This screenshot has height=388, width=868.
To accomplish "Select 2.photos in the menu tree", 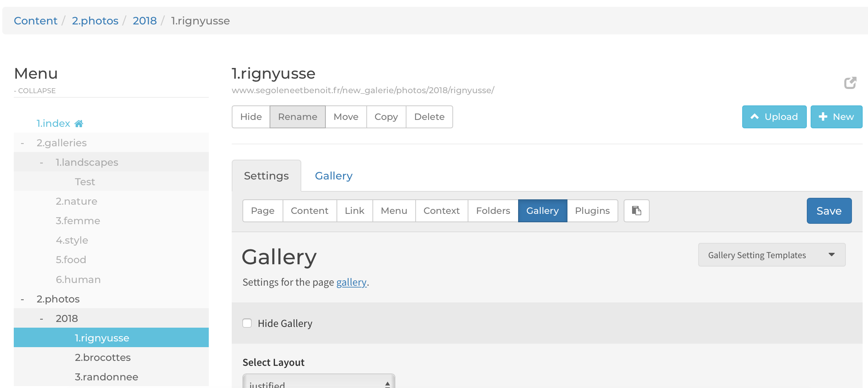I will pos(58,299).
